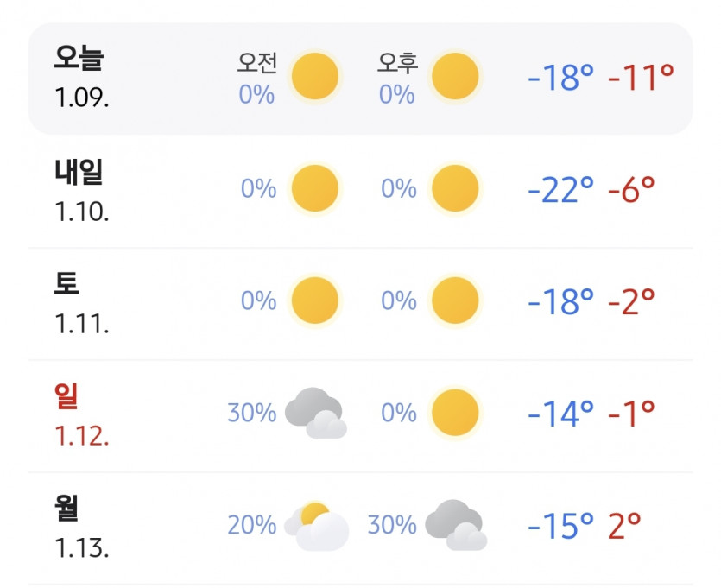
Task: Select the 내일 1.10 day label
Action: coord(82,191)
